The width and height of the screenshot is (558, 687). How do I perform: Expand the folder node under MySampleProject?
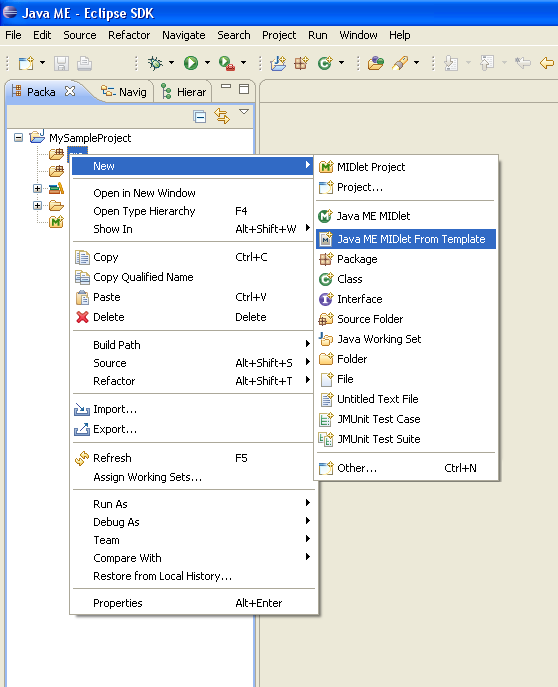point(37,205)
